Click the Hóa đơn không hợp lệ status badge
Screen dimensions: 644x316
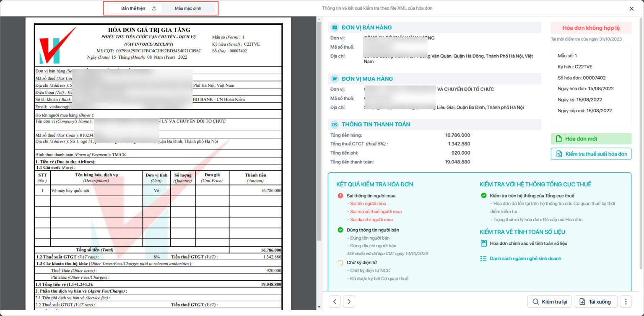coord(591,28)
